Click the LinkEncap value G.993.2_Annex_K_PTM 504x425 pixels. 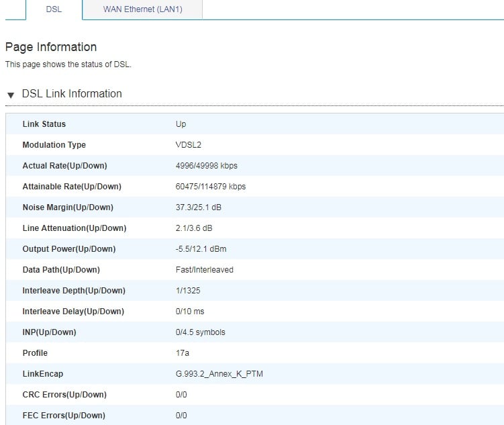coord(219,374)
